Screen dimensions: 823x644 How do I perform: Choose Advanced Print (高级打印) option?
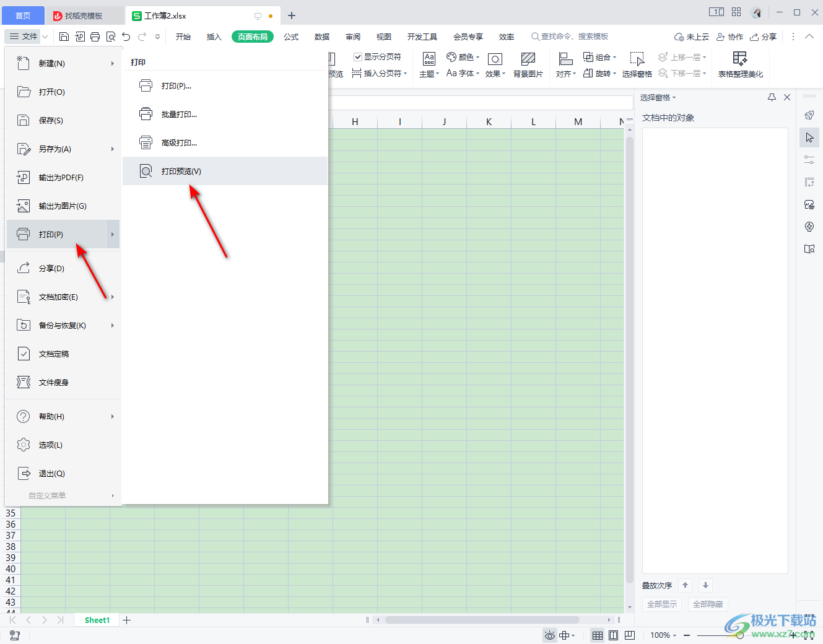225,142
